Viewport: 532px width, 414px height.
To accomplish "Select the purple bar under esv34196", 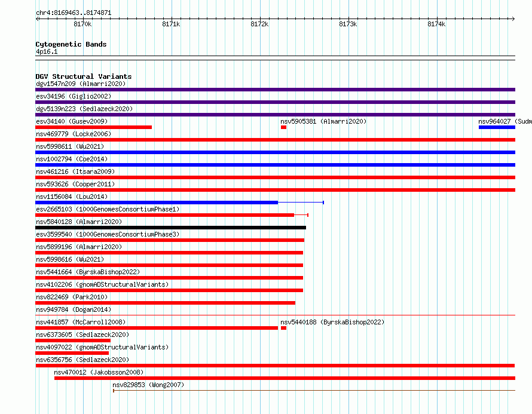I will point(275,102).
